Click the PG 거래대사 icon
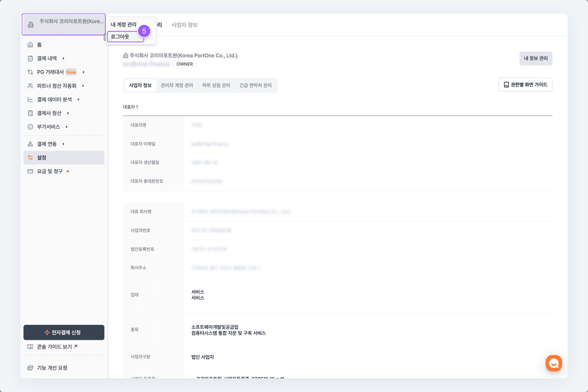588x392 pixels. (30, 72)
